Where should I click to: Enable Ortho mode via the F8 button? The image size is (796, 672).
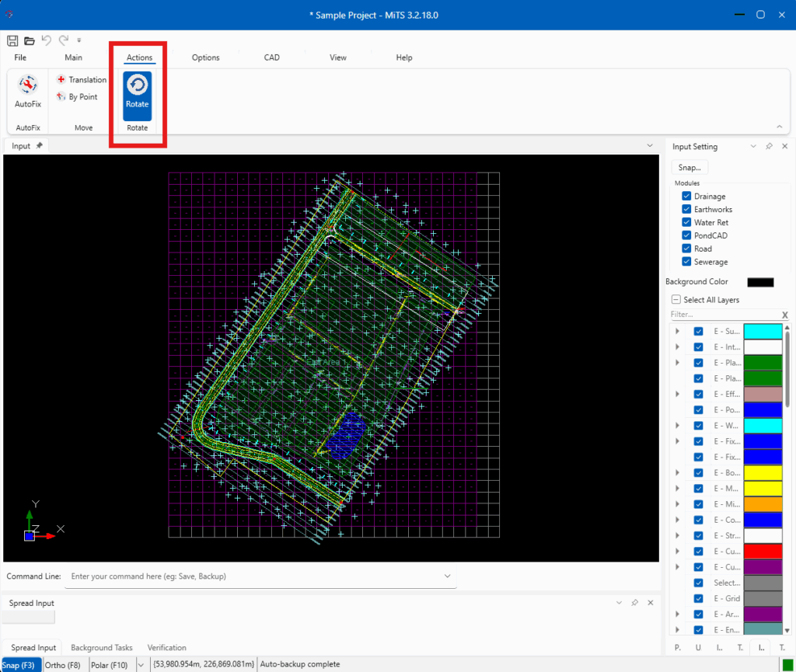(64, 665)
